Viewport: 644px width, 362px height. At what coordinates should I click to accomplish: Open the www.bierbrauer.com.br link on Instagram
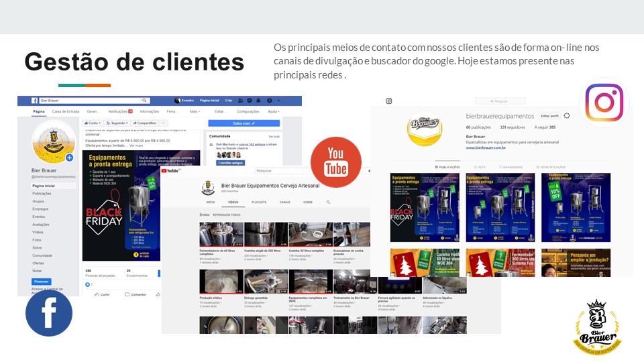pyautogui.click(x=486, y=147)
